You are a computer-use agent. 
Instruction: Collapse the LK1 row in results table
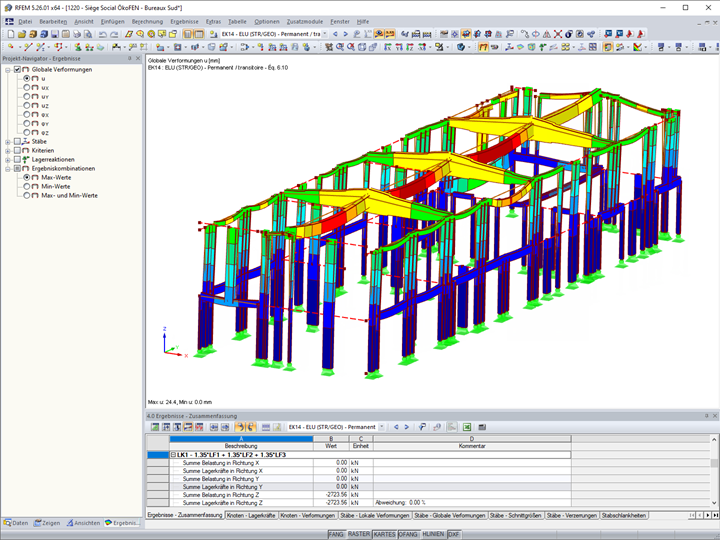173,455
